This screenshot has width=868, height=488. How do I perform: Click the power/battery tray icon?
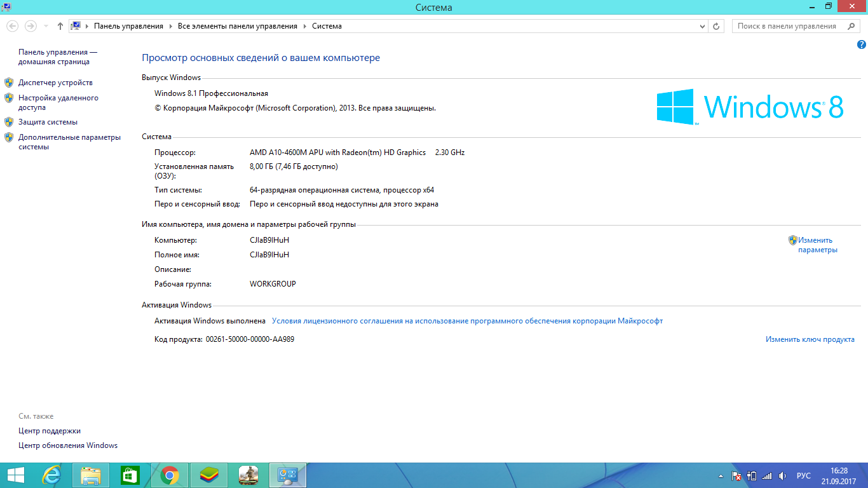point(752,476)
